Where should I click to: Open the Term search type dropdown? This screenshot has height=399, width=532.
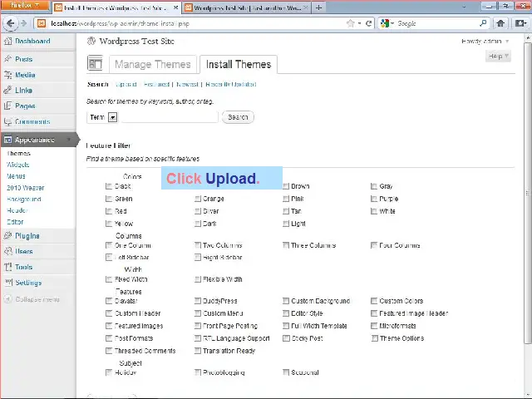[102, 117]
